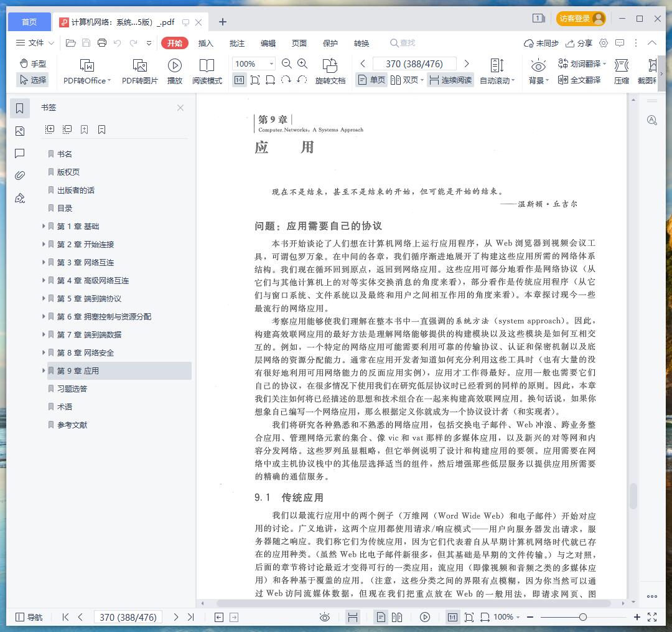Click the 未同步 sync status button
The height and width of the screenshot is (632, 672).
coord(541,43)
